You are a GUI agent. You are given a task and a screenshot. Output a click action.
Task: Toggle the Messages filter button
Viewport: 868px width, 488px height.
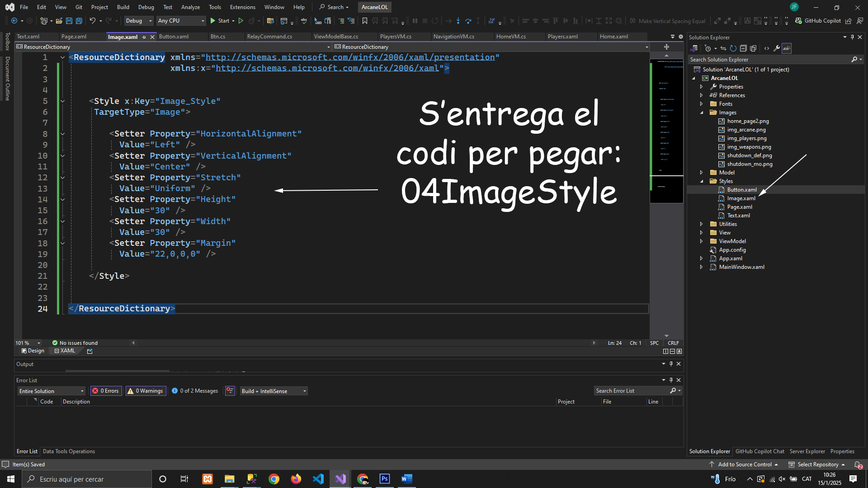click(x=195, y=391)
